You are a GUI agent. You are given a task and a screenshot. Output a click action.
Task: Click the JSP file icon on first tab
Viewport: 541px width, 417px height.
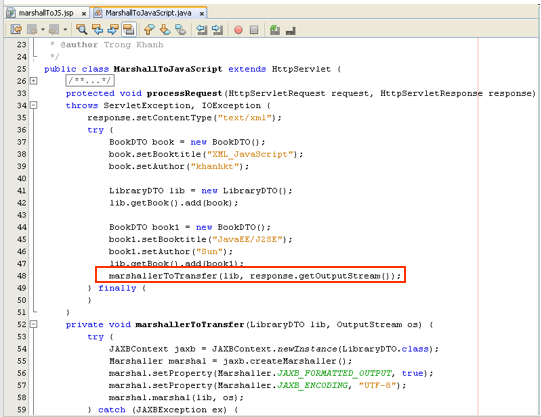click(11, 13)
